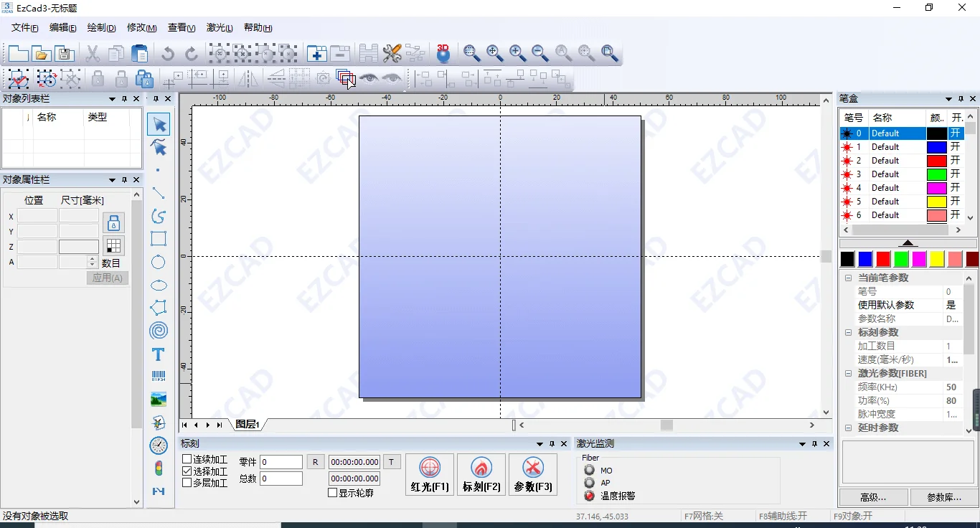The width and height of the screenshot is (980, 528).
Task: Switch to the 图层1 layer tab
Action: pos(247,425)
